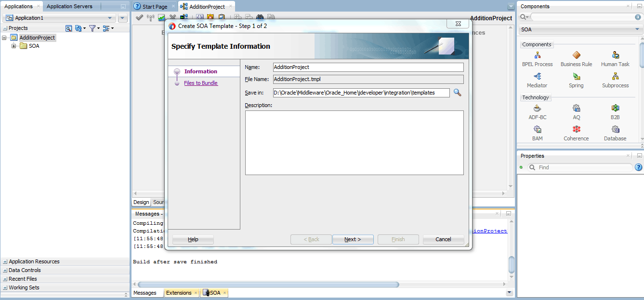The image size is (644, 300).
Task: Click the Components search go arrow
Action: [638, 17]
